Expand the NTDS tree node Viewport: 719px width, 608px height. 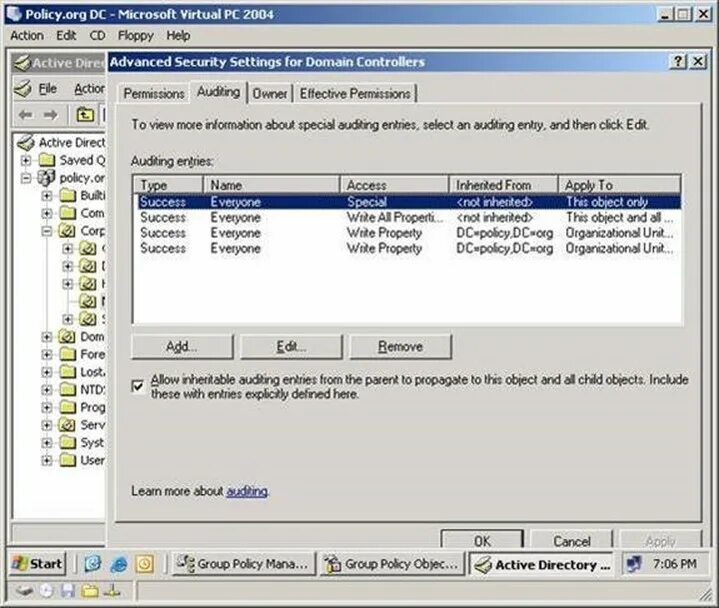[47, 389]
